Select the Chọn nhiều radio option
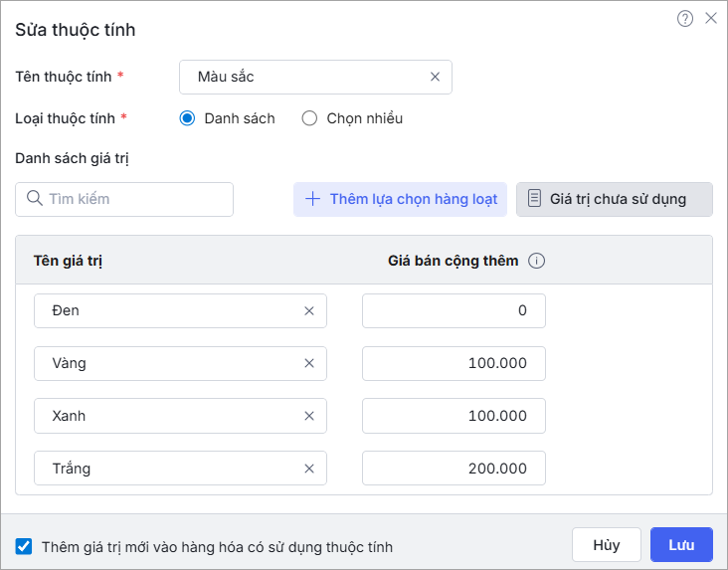 [x=309, y=118]
